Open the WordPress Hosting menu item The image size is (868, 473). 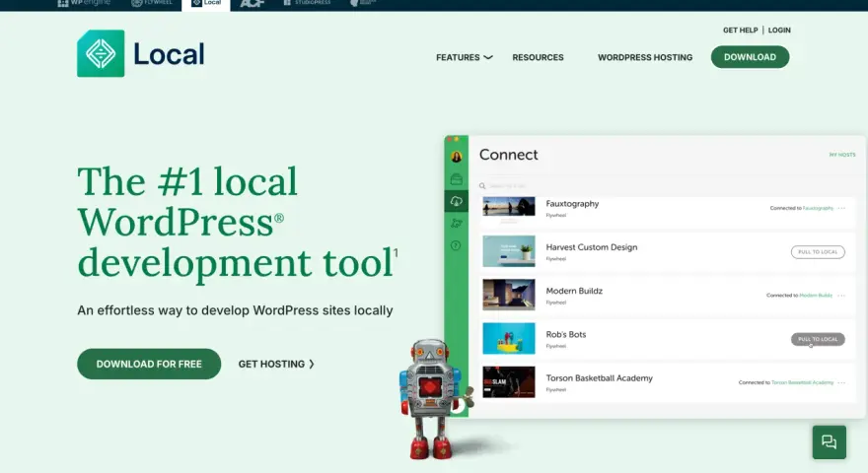pyautogui.click(x=645, y=57)
